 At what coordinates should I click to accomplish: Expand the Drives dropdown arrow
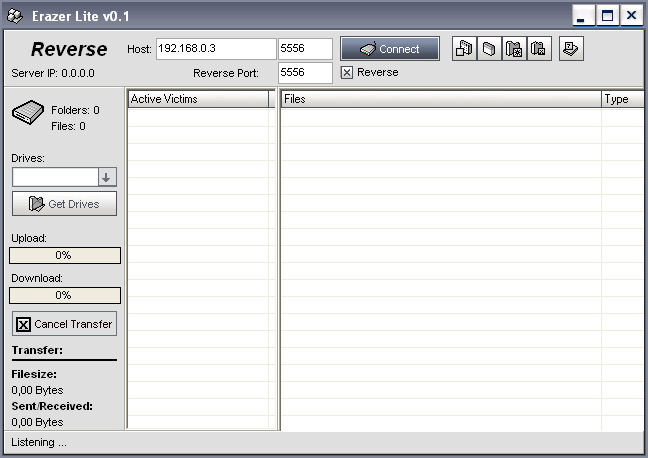pos(107,177)
